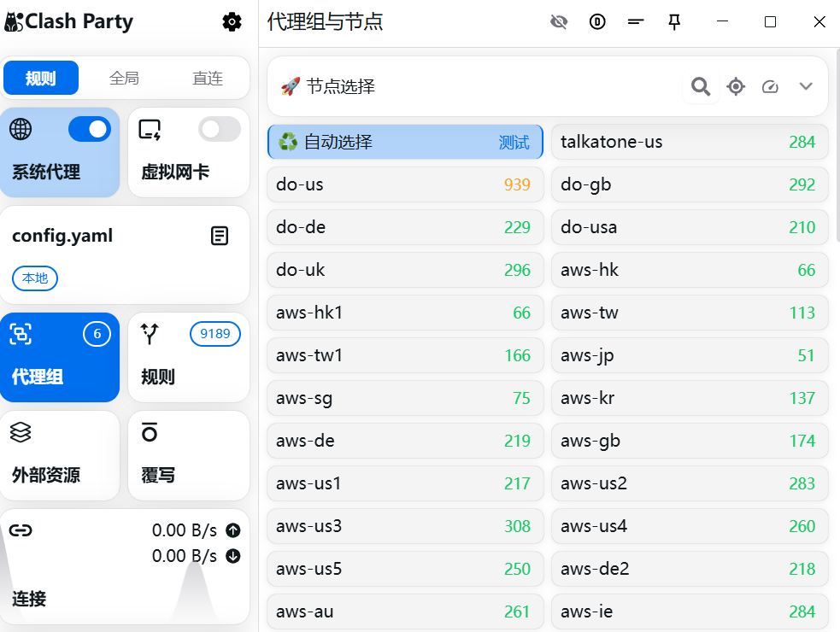This screenshot has width=840, height=632.
Task: Switch to 全局 mode tab
Action: [x=124, y=79]
